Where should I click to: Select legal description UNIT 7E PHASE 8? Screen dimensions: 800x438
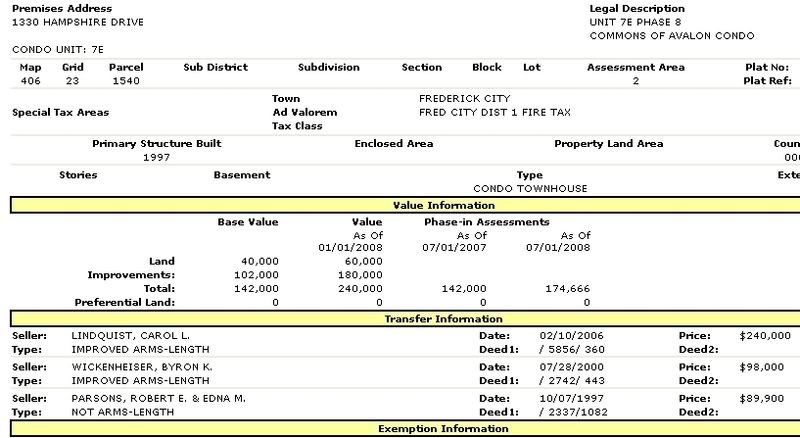pos(635,22)
